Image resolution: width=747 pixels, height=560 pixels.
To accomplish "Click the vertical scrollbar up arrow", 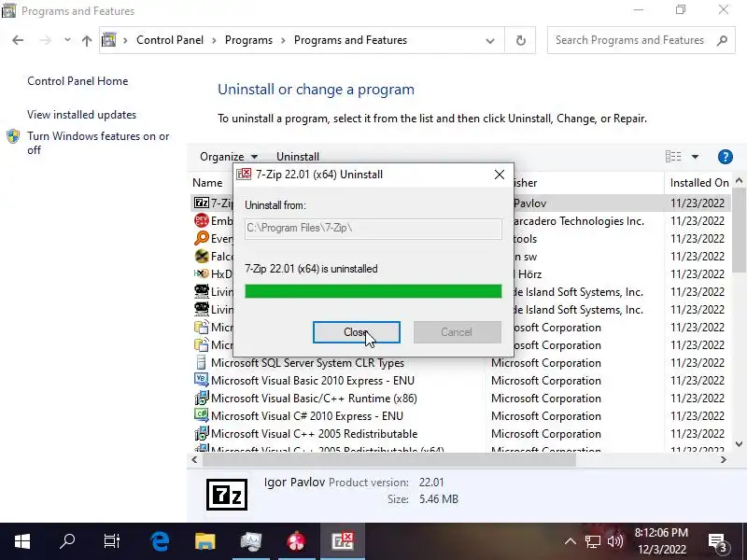I will (x=739, y=180).
